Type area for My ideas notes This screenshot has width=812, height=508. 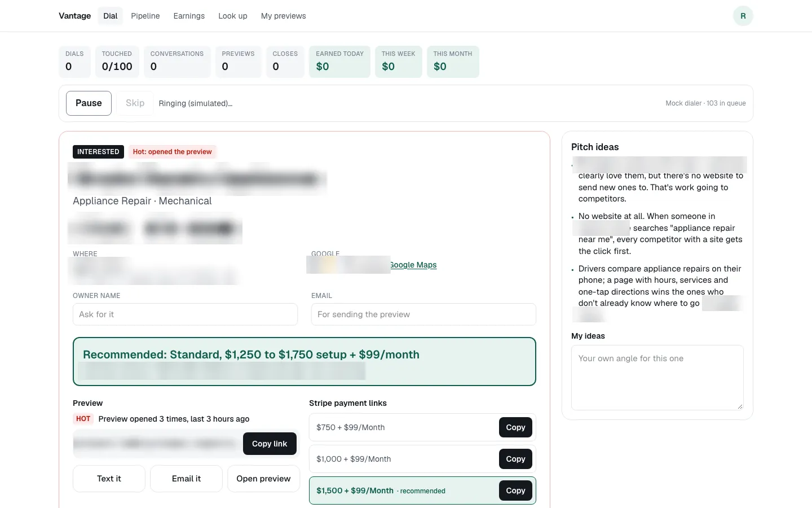657,378
